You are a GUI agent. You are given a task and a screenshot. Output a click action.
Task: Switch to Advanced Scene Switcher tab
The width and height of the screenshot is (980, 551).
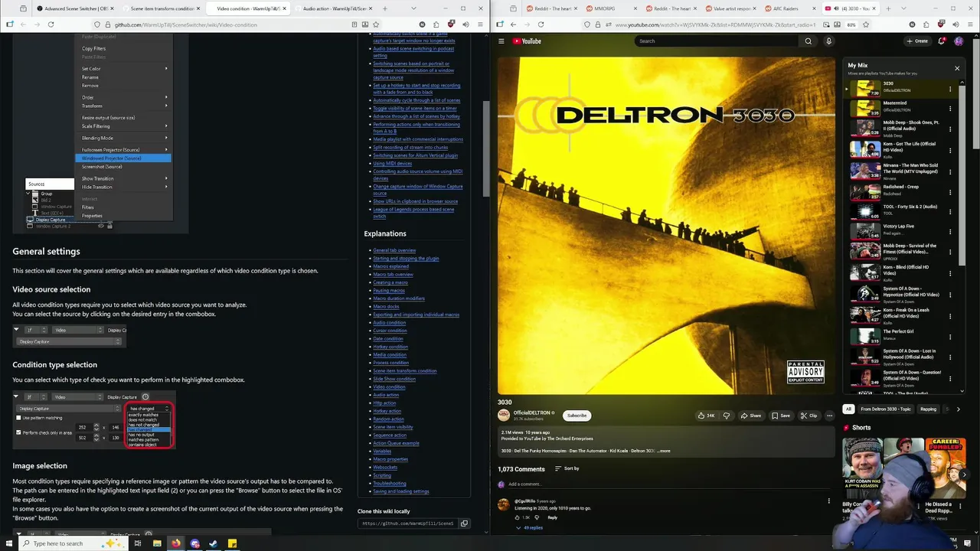76,8
